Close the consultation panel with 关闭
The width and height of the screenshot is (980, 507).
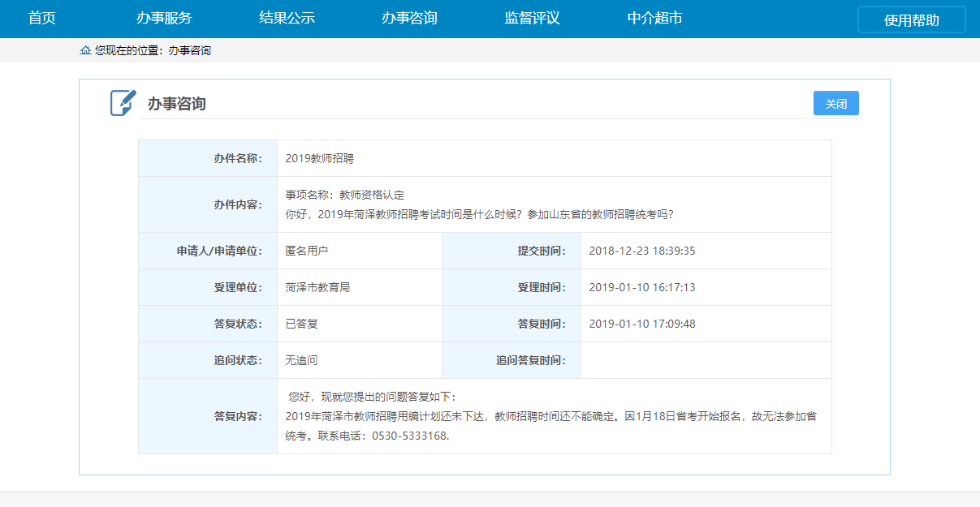coord(835,104)
